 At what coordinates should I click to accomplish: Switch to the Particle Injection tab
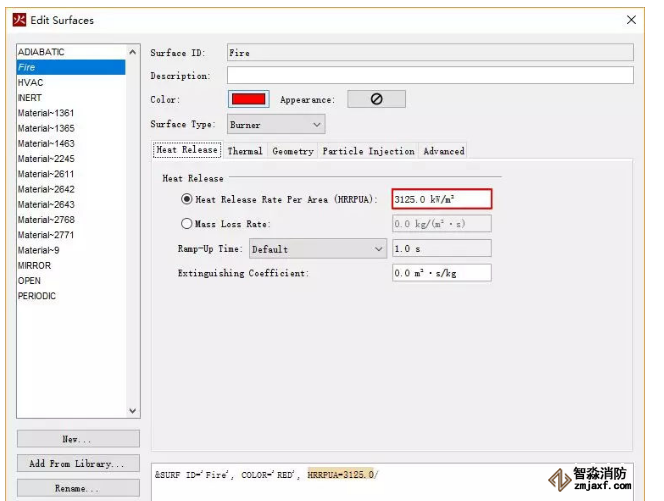[368, 151]
